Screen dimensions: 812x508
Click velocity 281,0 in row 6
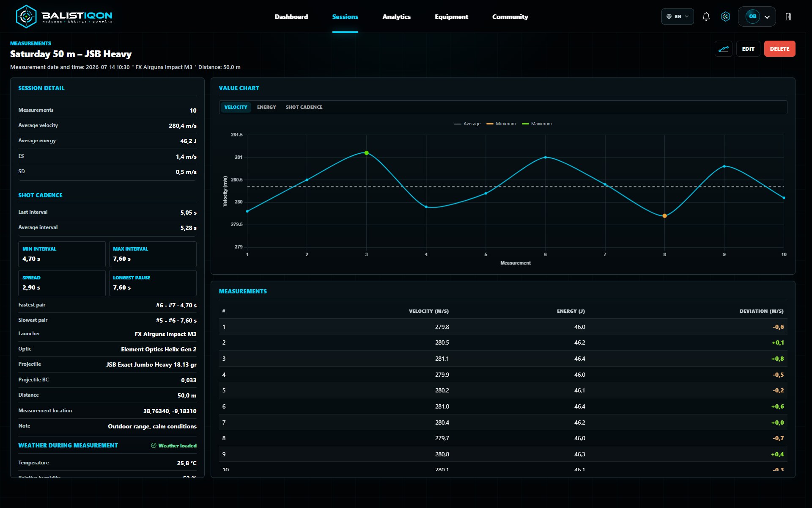[442, 406]
